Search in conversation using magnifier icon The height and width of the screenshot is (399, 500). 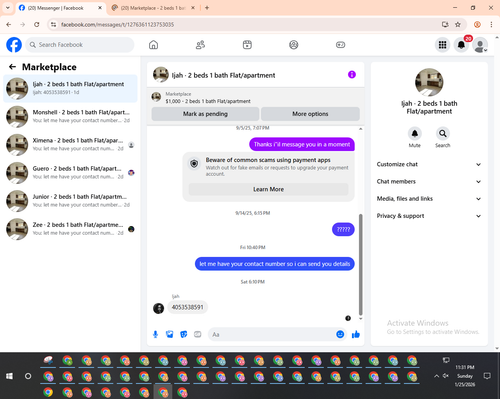point(443,134)
